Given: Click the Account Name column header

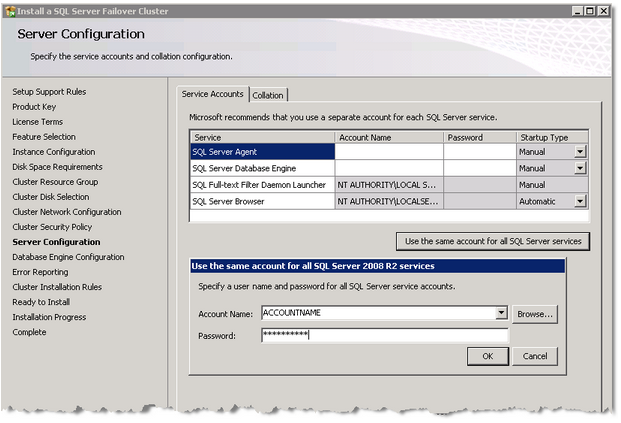Looking at the screenshot, I should click(389, 137).
